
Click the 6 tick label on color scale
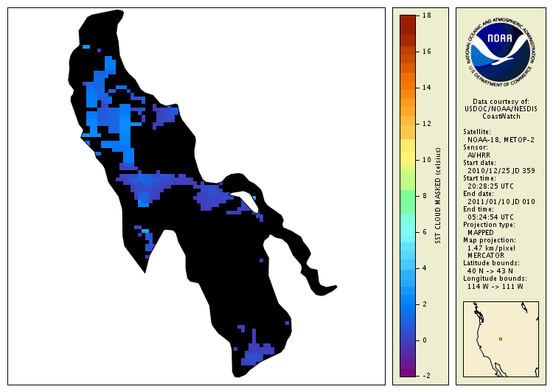pos(425,232)
